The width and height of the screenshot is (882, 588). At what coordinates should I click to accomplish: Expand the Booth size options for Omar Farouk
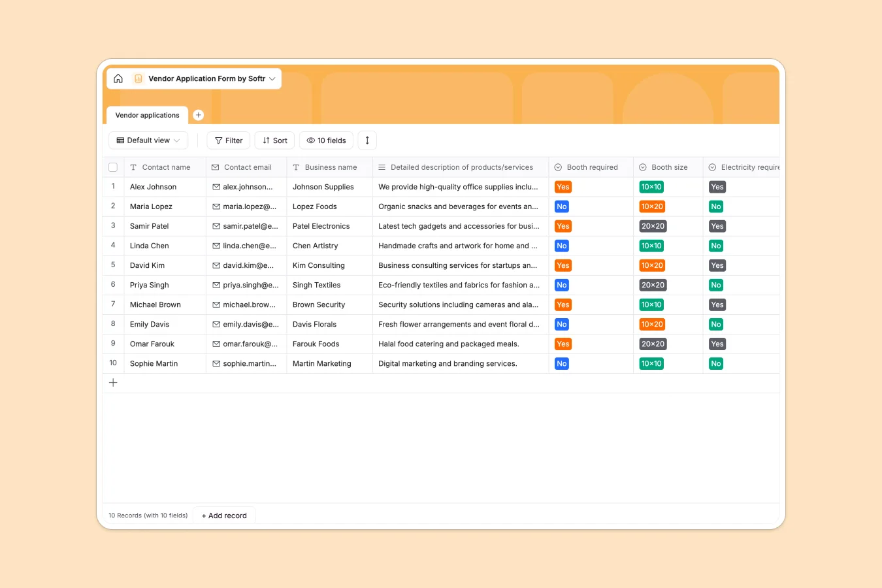point(653,344)
